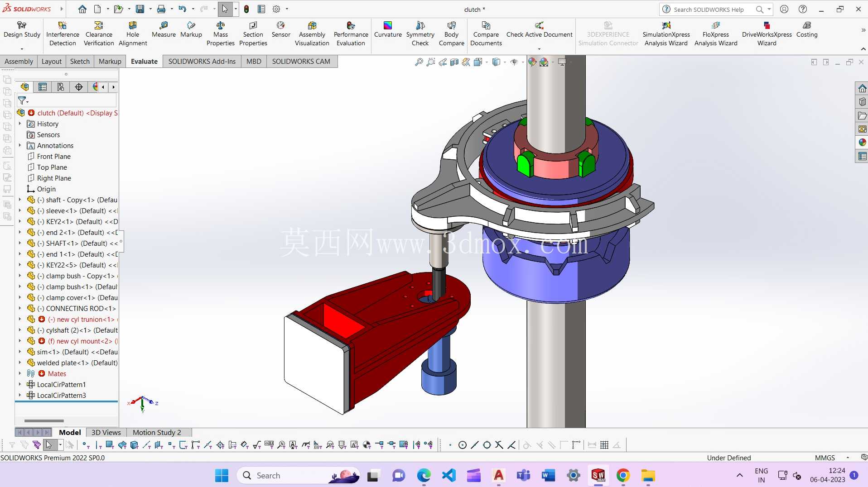Screen dimensions: 868x487
Task: Launch FloXpress Analysis Wizard
Action: pyautogui.click(x=716, y=34)
